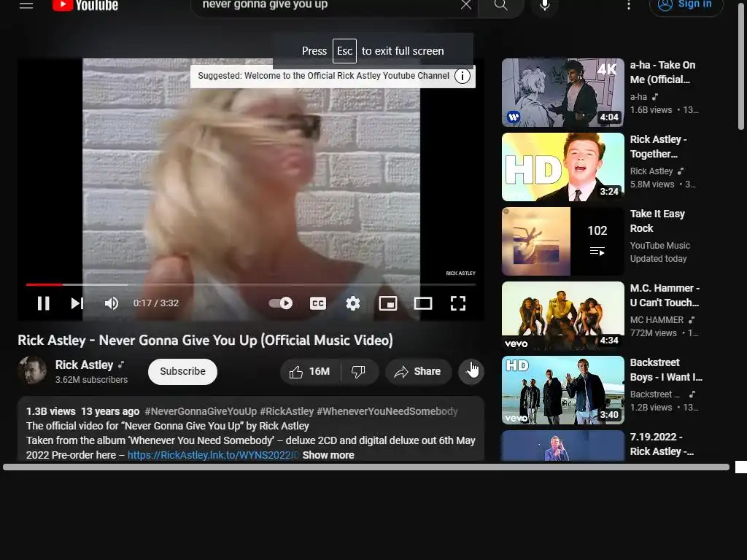This screenshot has width=747, height=560.
Task: Open Rick Astley Together thumbnail
Action: coord(562,167)
